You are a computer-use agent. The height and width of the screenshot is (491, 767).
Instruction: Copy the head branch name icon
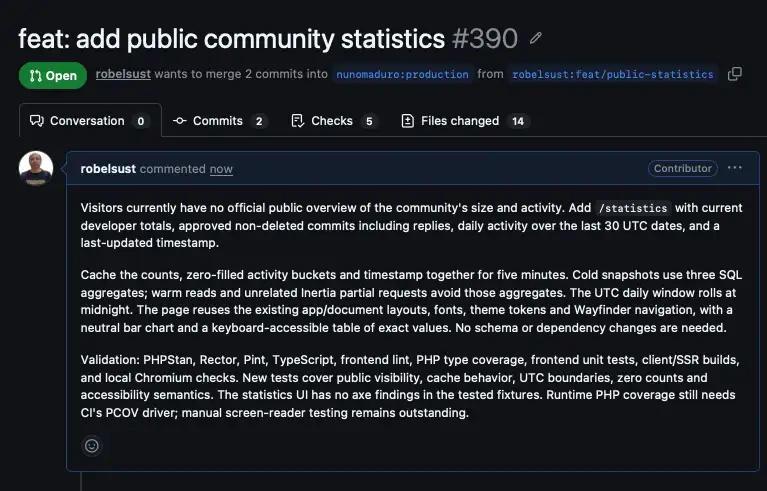pos(734,74)
